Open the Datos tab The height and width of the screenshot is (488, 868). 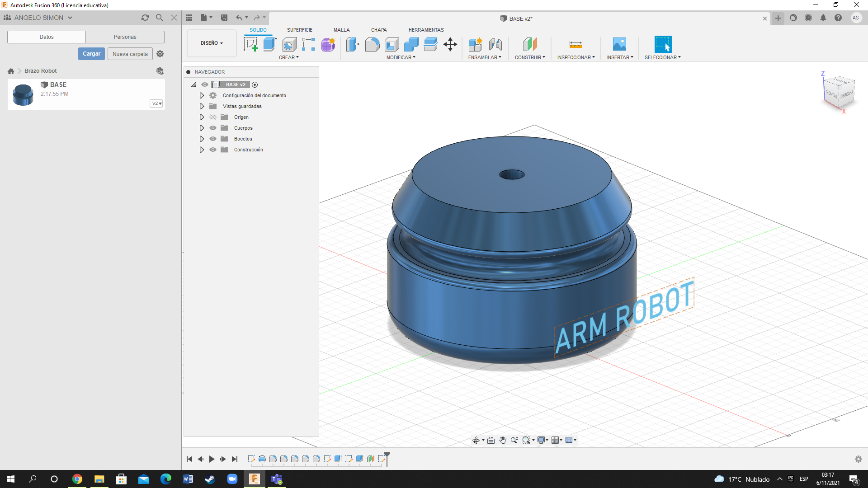pos(47,37)
